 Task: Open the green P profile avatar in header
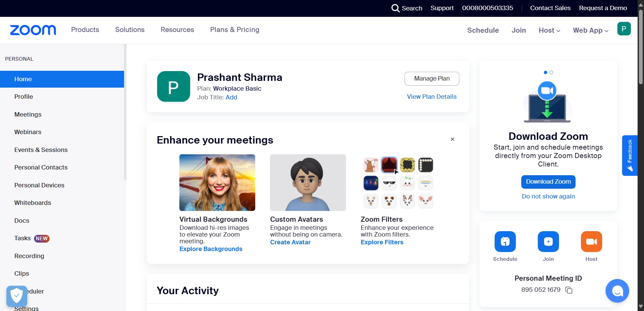click(x=624, y=29)
